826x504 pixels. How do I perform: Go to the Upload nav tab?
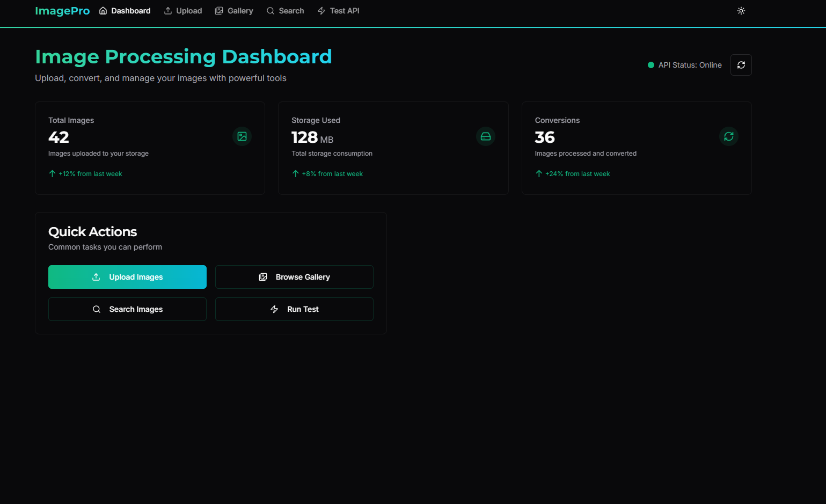(x=183, y=11)
